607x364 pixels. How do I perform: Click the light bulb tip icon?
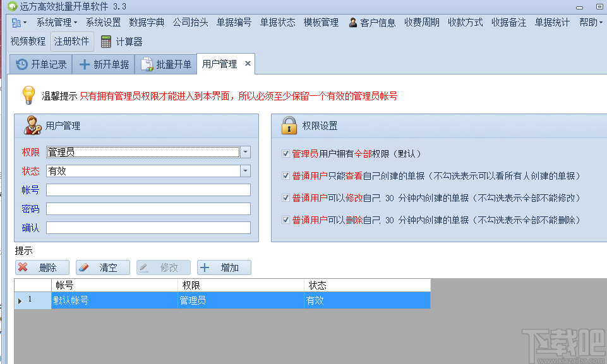[28, 95]
